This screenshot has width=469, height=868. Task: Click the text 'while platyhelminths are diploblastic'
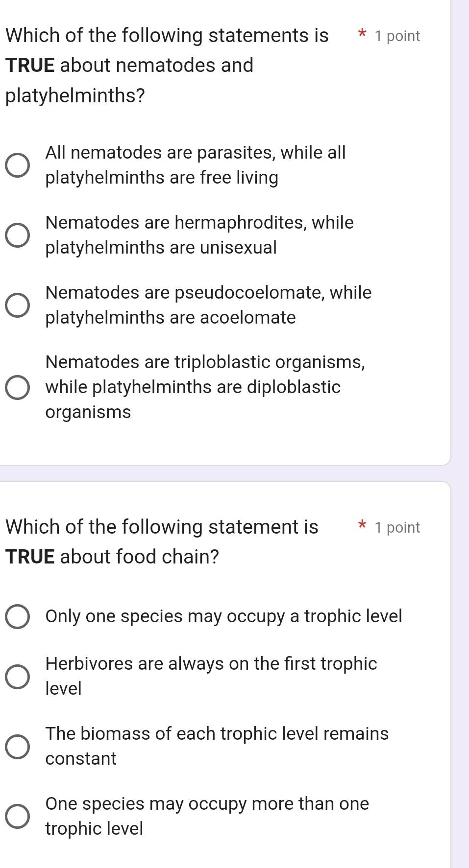coord(193,387)
